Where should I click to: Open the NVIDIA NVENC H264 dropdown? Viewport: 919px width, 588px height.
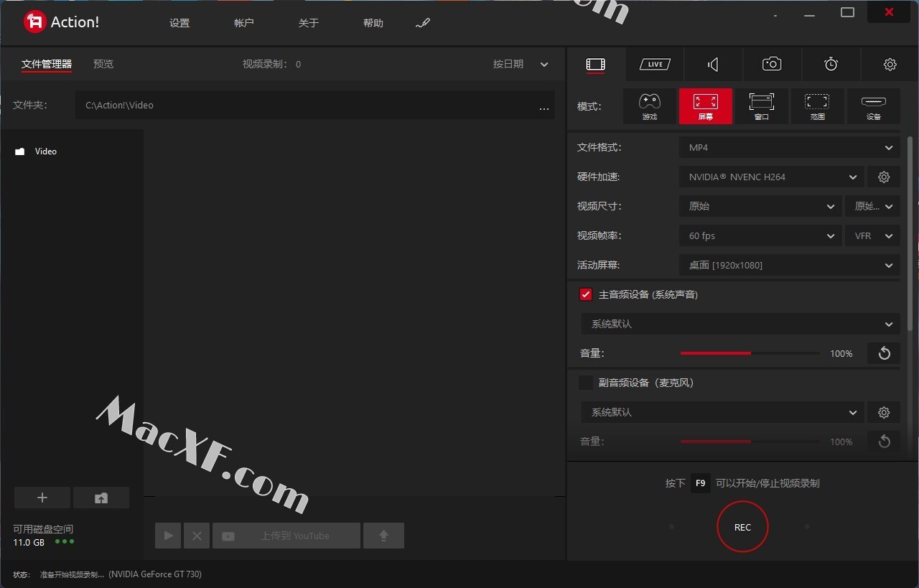pos(771,177)
